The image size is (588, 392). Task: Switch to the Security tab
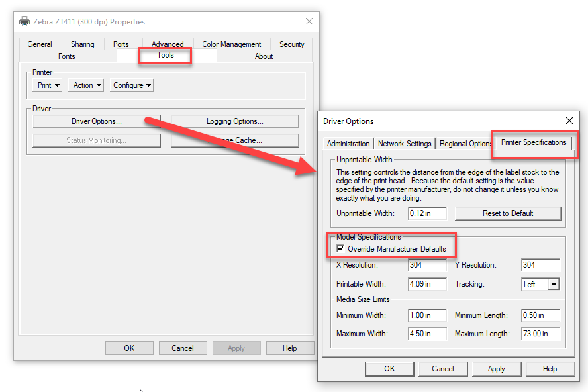pos(291,44)
